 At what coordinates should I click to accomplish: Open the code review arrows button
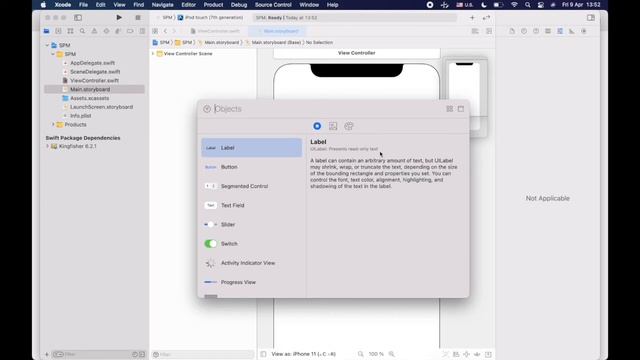(486, 18)
